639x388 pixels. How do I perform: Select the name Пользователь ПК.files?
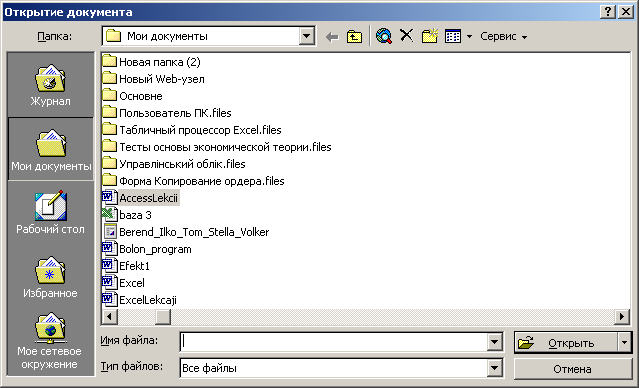[x=175, y=113]
